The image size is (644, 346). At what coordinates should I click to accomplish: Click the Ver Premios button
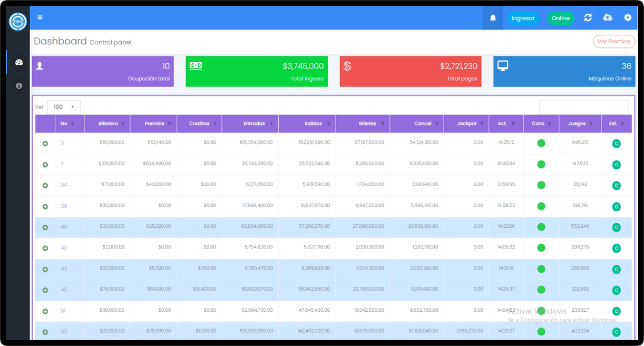[x=614, y=42]
